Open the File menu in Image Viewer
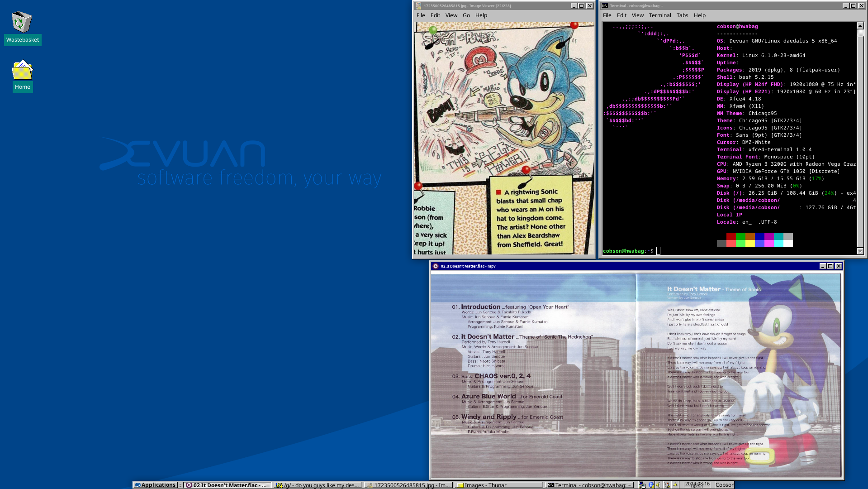 [421, 15]
